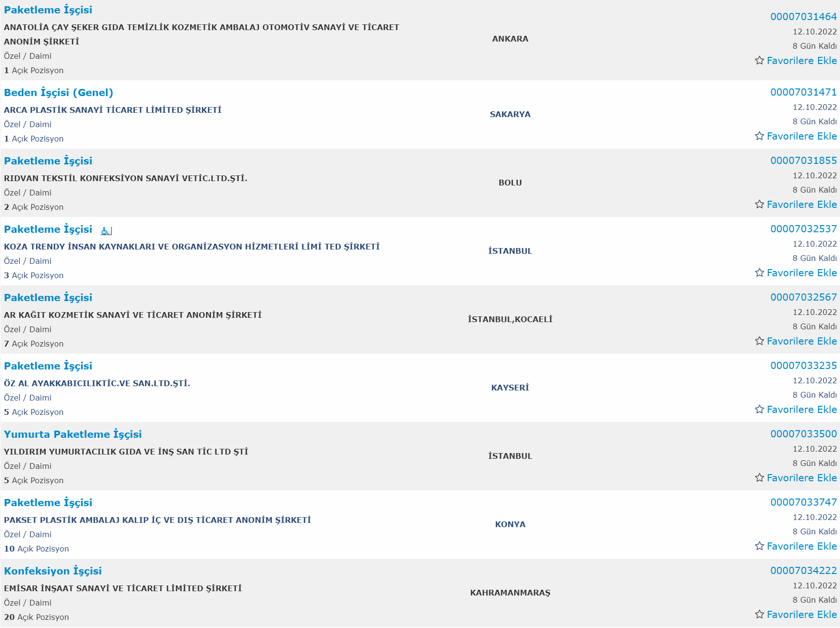The height and width of the screenshot is (628, 840).
Task: Open listing number 00007032537
Action: pos(803,228)
